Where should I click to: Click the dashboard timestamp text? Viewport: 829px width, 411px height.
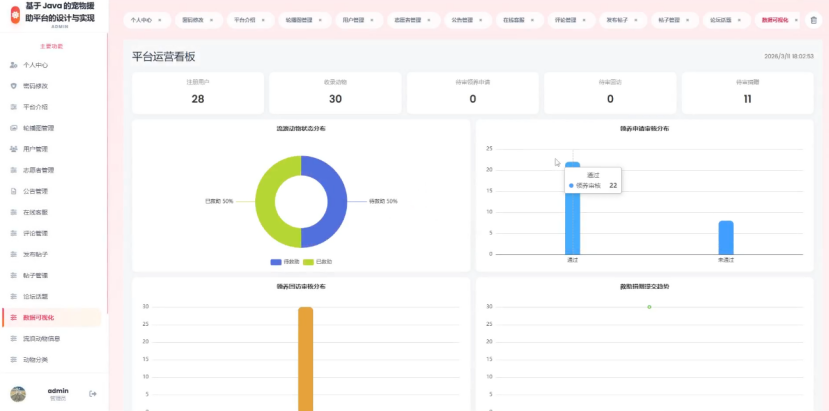click(x=789, y=56)
